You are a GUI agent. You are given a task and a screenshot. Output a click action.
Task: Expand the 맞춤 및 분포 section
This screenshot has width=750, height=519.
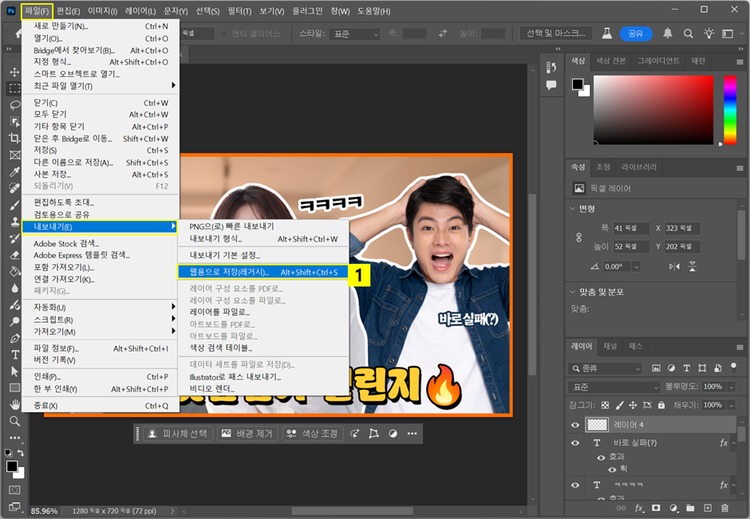tap(573, 291)
